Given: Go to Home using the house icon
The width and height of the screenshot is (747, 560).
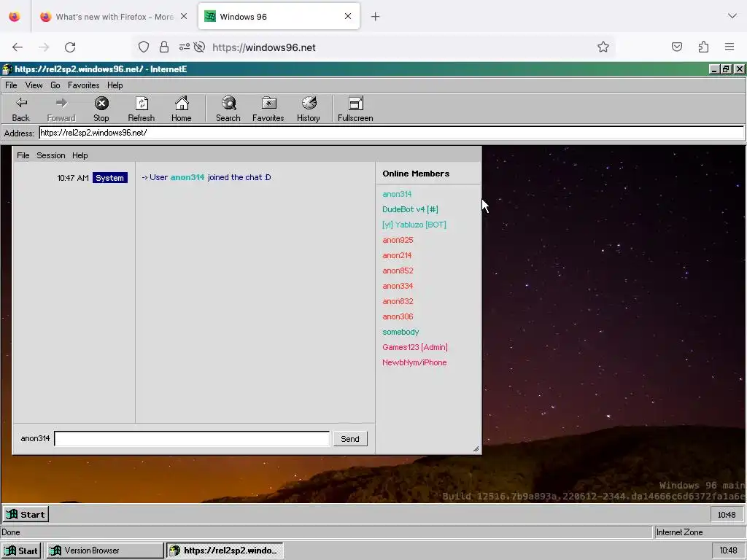Looking at the screenshot, I should (182, 109).
